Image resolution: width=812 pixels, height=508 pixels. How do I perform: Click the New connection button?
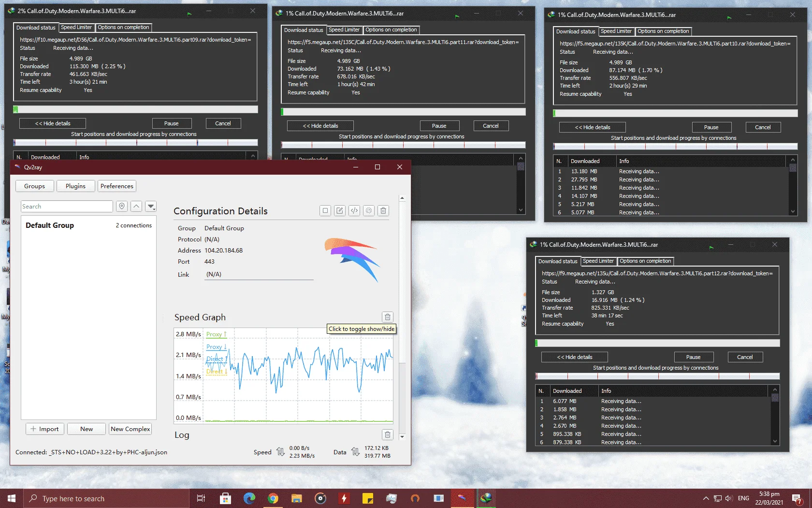(87, 429)
